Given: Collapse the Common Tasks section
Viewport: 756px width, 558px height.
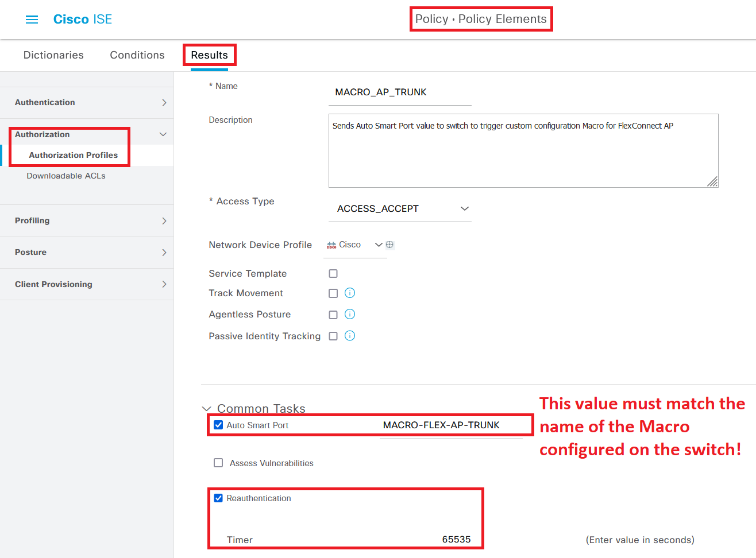Looking at the screenshot, I should [206, 408].
